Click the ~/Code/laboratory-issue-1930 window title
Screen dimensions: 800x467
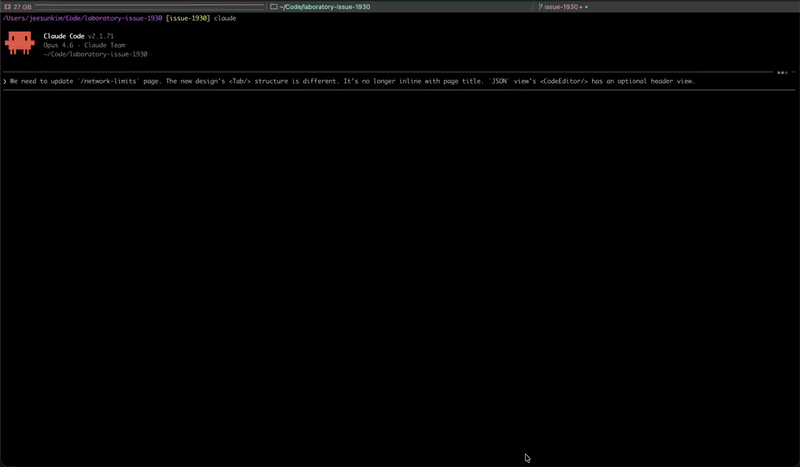tap(324, 6)
